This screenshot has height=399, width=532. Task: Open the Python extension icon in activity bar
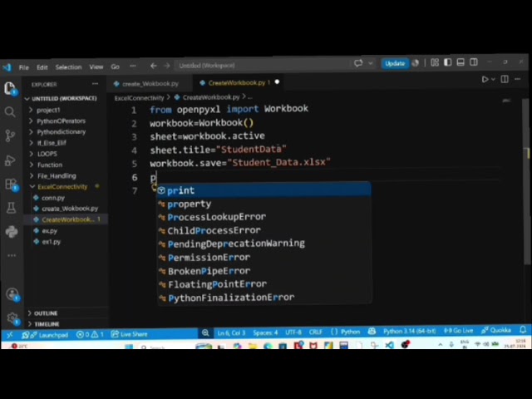click(x=12, y=232)
